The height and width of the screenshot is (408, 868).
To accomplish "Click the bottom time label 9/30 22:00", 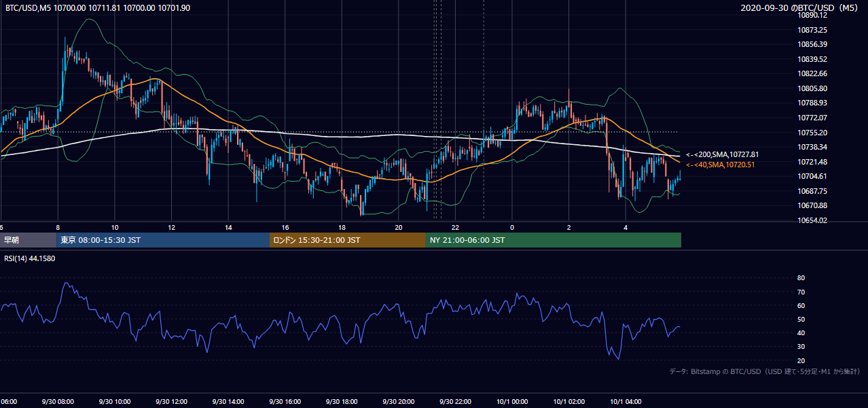I will pyautogui.click(x=455, y=402).
